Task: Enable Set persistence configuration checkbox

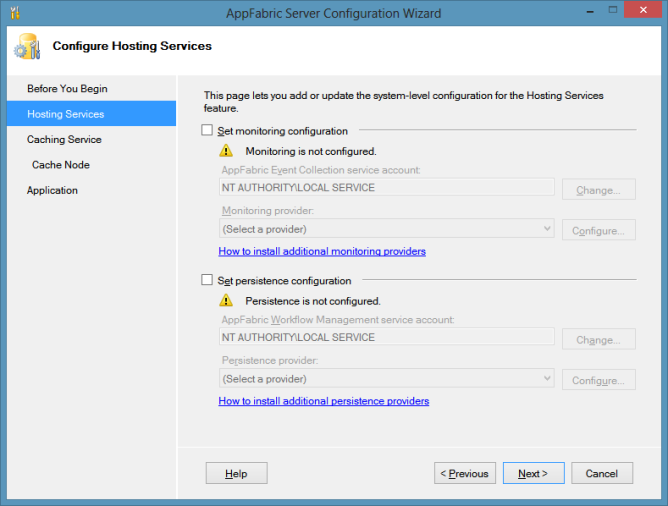Action: 207,281
